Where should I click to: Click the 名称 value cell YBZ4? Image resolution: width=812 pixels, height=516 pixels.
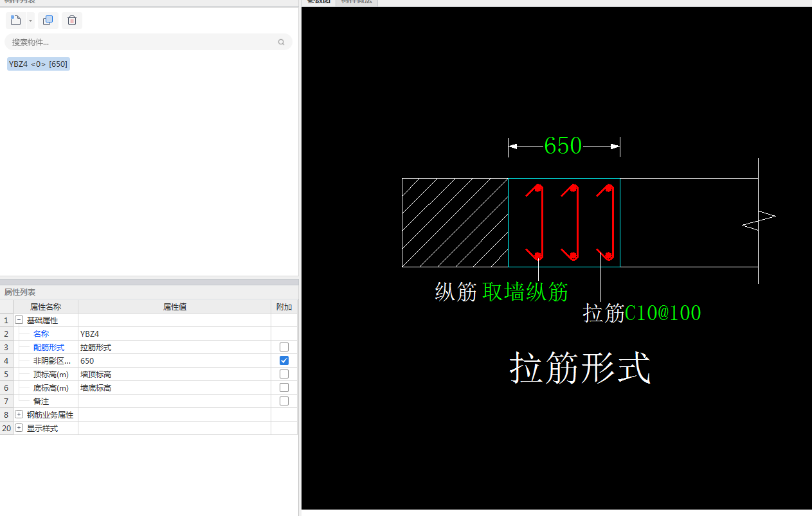click(x=174, y=334)
